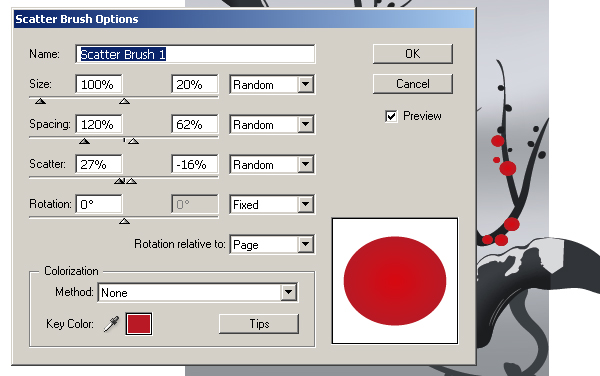
Task: Click the Rotation field showing 0°
Action: point(99,204)
